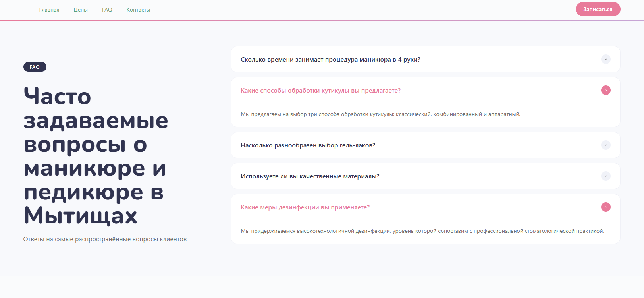Collapse cuticle question using its pink arrow icon
Image resolution: width=644 pixels, height=298 pixels.
605,90
